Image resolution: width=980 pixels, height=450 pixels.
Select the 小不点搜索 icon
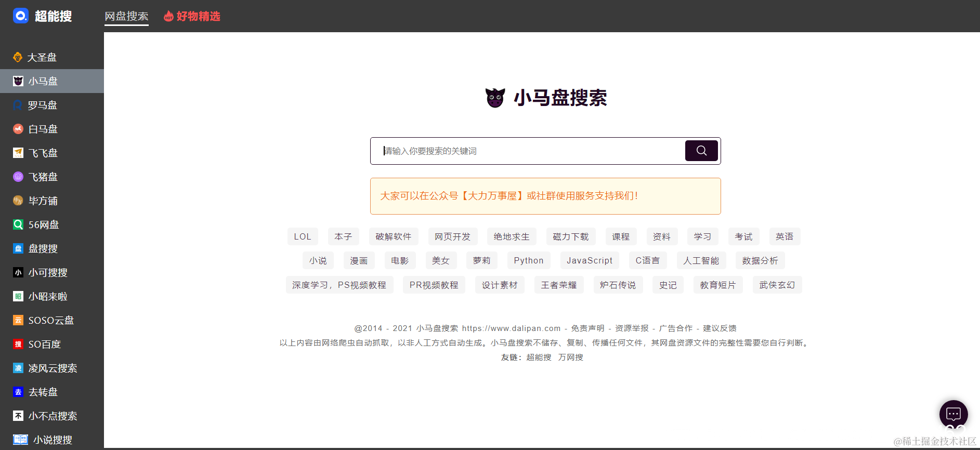18,416
